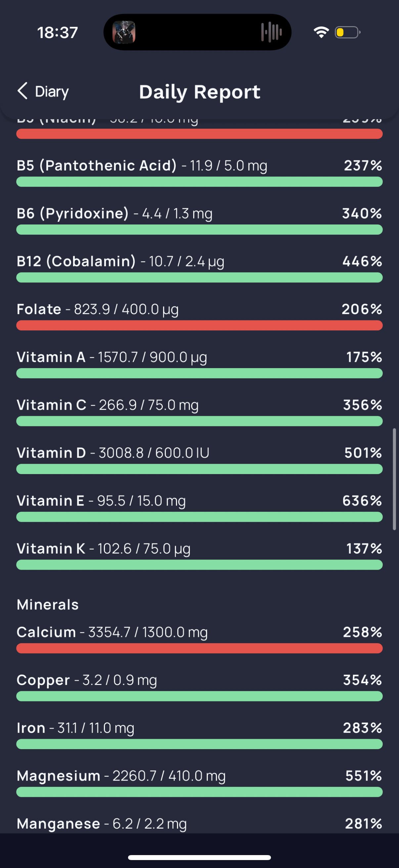This screenshot has height=868, width=399.
Task: Tap the album art thumbnail in Dynamic Island
Action: [124, 32]
